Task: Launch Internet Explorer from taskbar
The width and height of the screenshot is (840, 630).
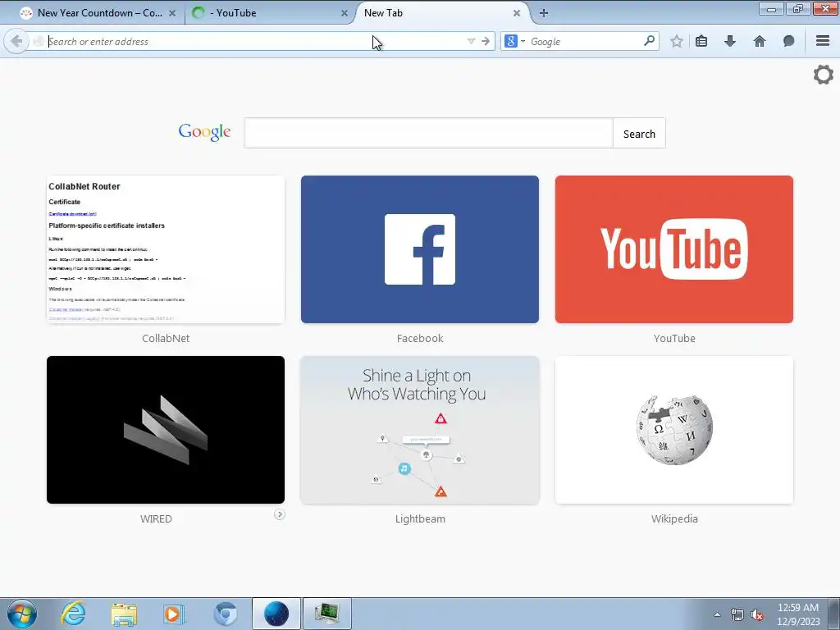Action: click(73, 614)
